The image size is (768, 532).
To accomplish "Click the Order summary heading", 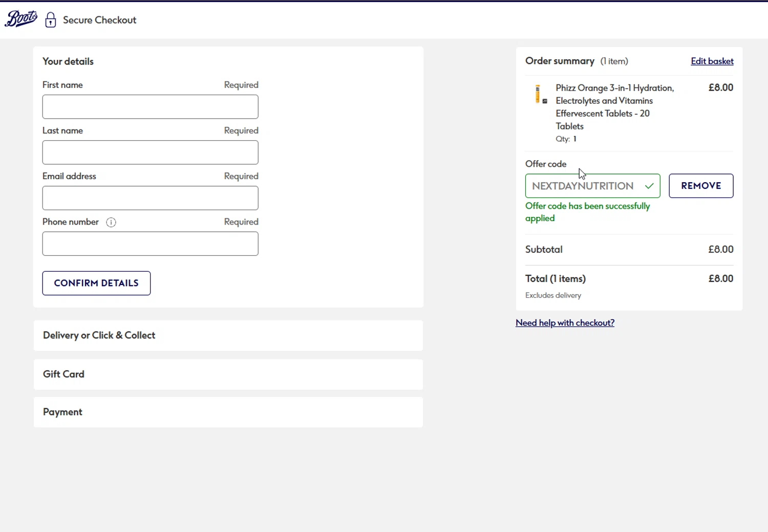I will coord(560,61).
